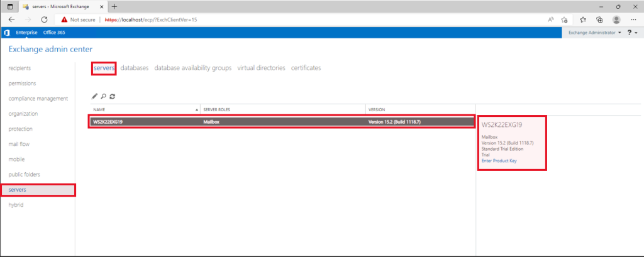Open the browser collections icon
The height and width of the screenshot is (257, 644).
pyautogui.click(x=599, y=19)
